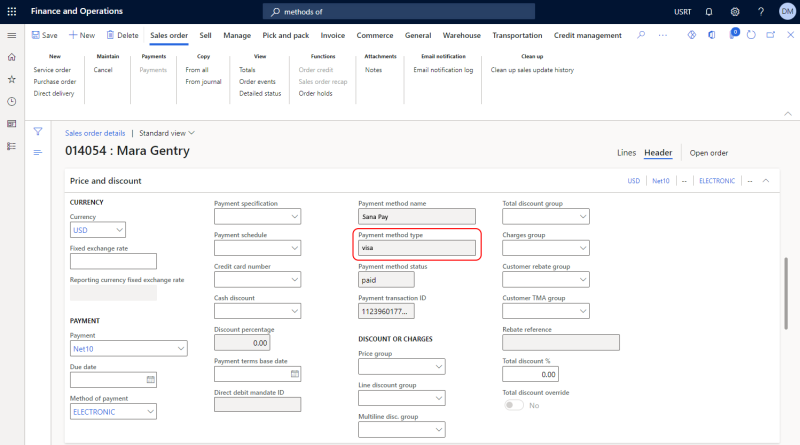Switch to the Pick and pack tab
This screenshot has height=445, width=800.
284,35
